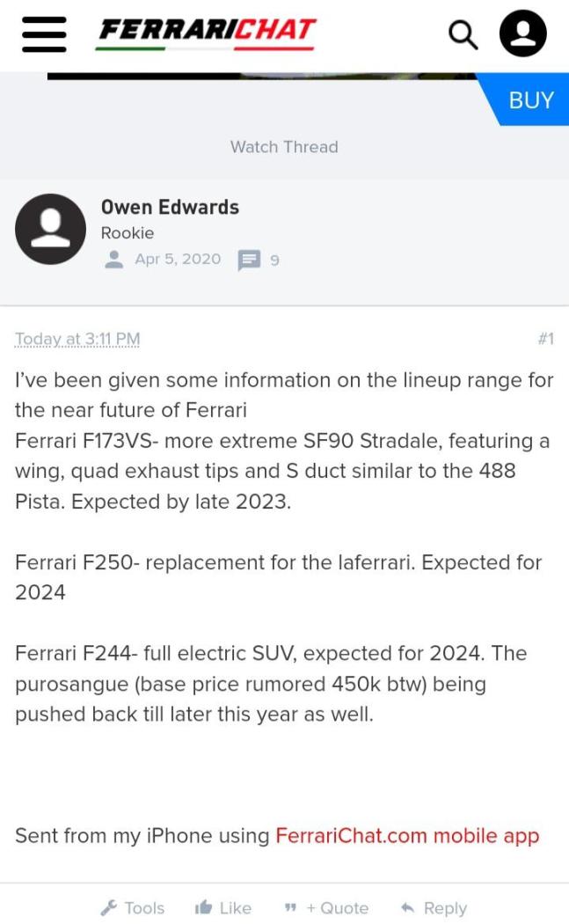
Task: Open the FerrariChat.com mobile app link
Action: click(407, 835)
